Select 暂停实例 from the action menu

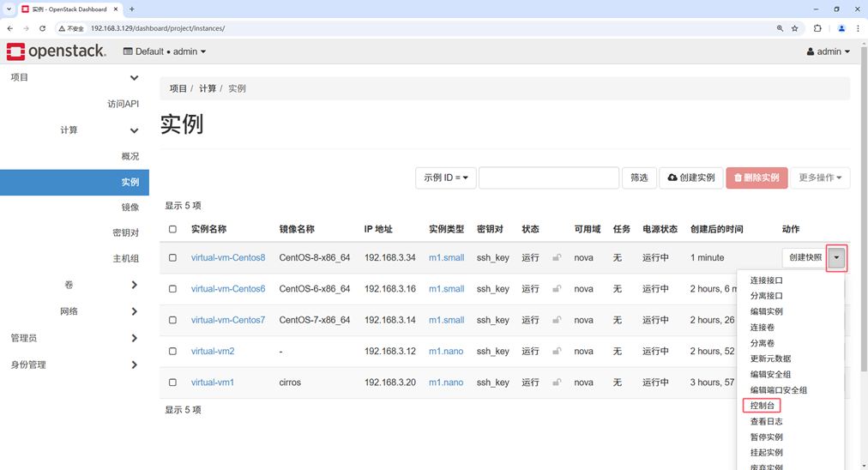pos(766,437)
